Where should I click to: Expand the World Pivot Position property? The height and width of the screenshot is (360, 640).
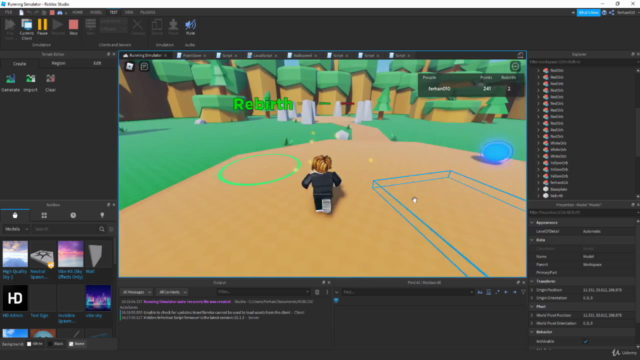(x=532, y=315)
